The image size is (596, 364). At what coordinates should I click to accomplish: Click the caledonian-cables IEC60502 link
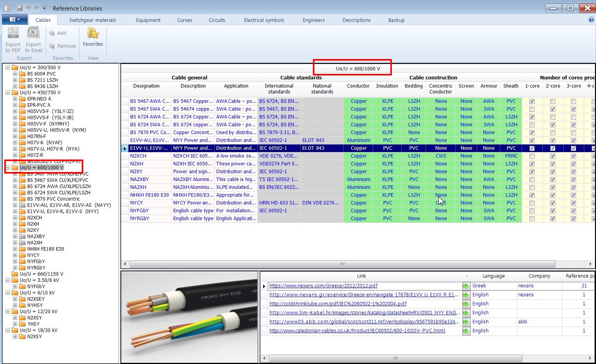tap(357, 330)
